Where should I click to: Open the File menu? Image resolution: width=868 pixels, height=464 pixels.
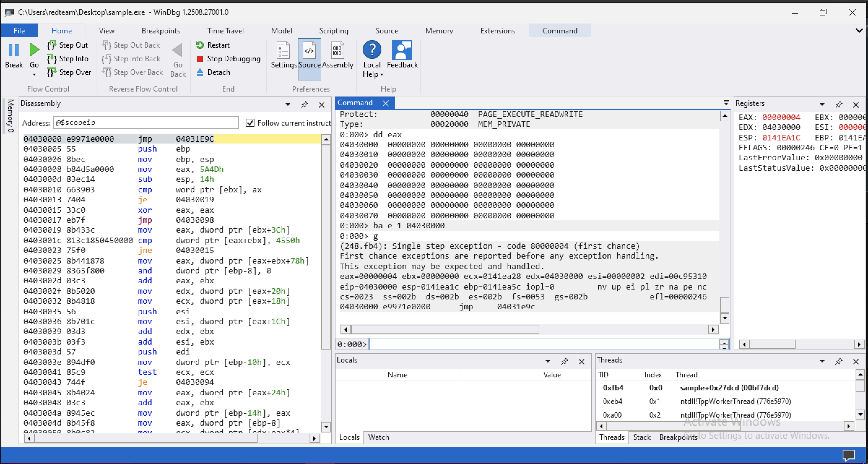19,31
